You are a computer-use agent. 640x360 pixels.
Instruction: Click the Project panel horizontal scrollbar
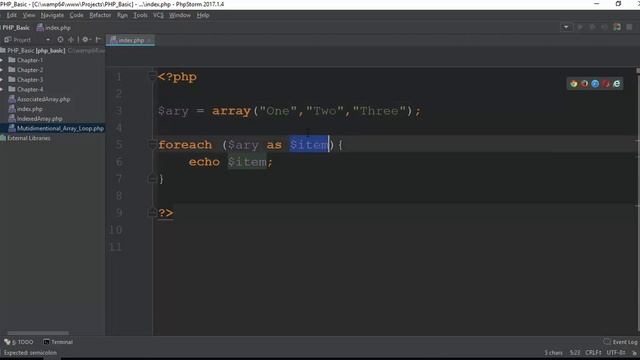(x=38, y=333)
